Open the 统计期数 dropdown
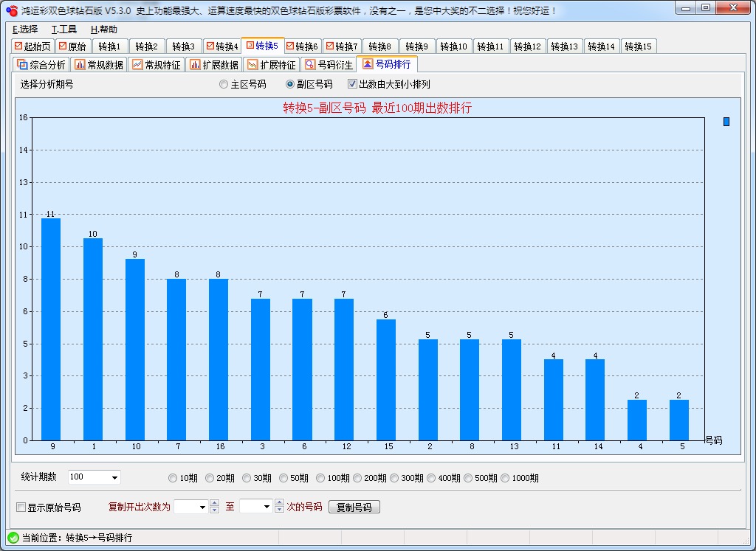756x551 pixels. (x=113, y=477)
